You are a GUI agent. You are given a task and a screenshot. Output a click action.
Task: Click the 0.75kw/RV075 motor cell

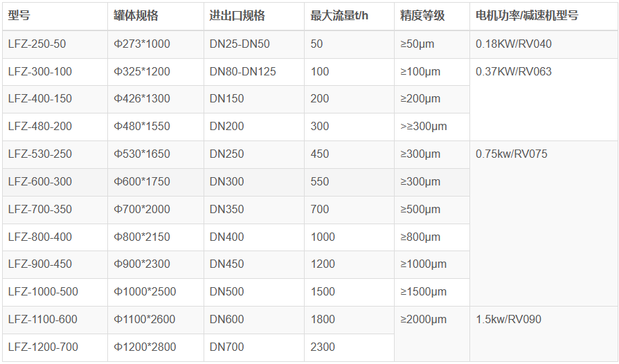pos(511,154)
